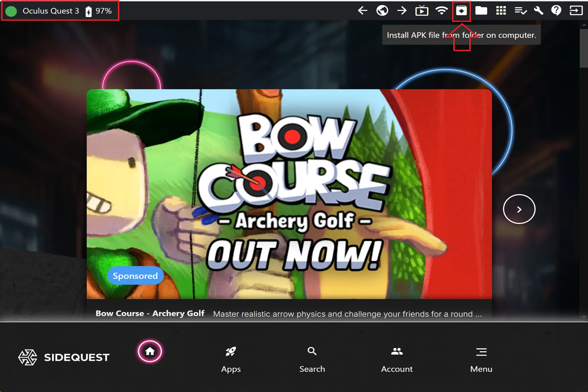Click the SideQuest logo
The width and height of the screenshot is (588, 392).
pos(64,357)
